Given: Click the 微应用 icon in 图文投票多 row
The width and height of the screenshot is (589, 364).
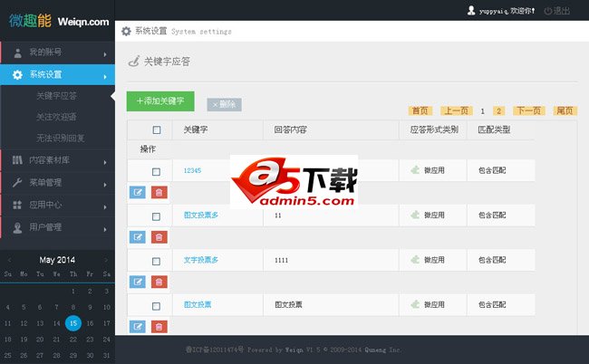Looking at the screenshot, I should pos(415,215).
